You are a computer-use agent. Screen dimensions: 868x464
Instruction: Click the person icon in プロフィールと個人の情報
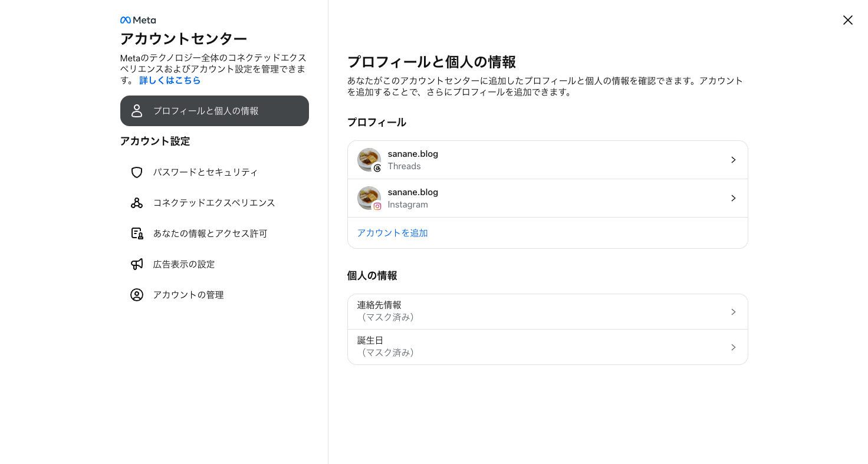coord(137,111)
